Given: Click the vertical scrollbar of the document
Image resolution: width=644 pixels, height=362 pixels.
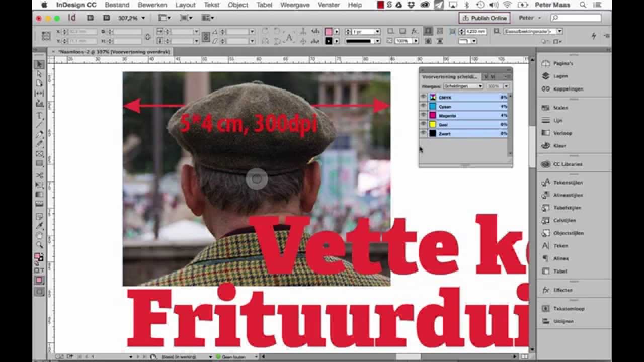Looking at the screenshot, I should pos(532,146).
